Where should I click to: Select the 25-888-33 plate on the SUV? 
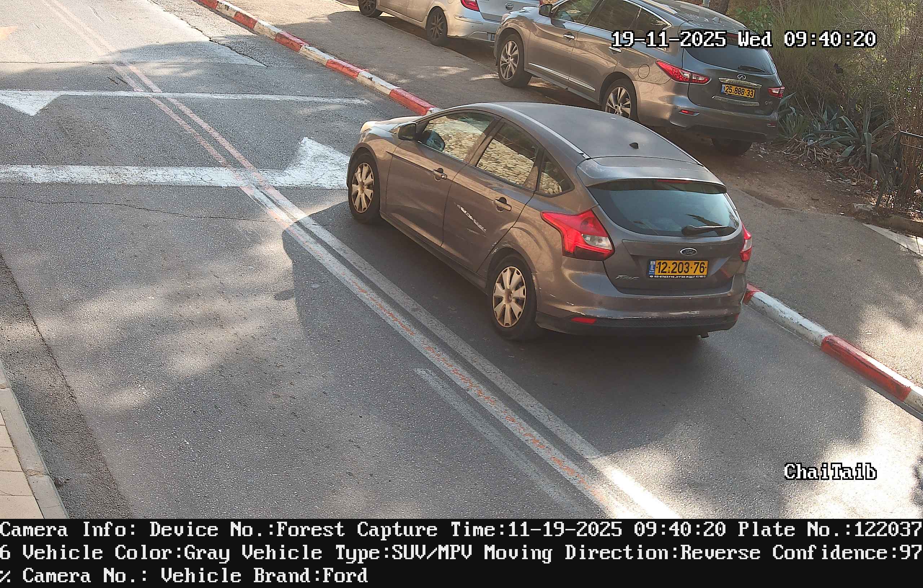[738, 91]
